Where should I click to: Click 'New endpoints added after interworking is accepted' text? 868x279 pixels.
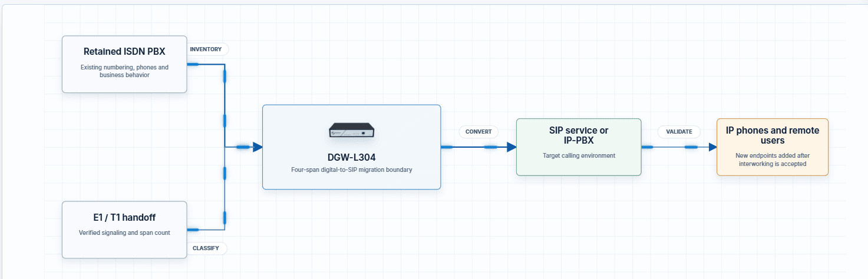tap(773, 160)
